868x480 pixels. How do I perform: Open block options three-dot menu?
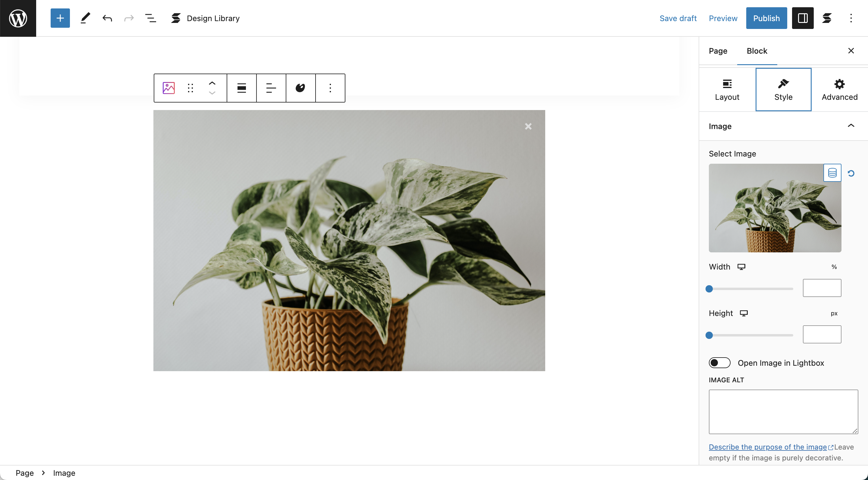(x=330, y=88)
